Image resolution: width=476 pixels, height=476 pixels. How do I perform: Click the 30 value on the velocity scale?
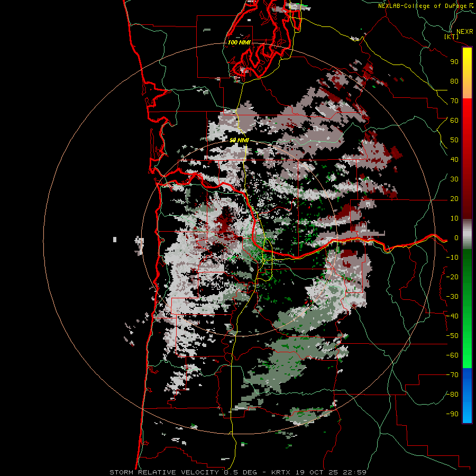[x=454, y=179]
